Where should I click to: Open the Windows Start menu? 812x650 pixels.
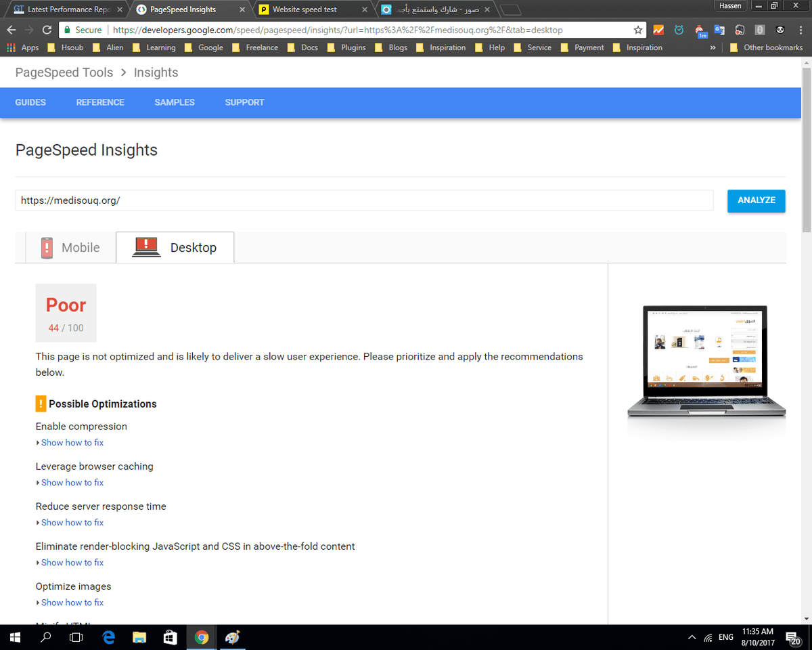(x=15, y=637)
